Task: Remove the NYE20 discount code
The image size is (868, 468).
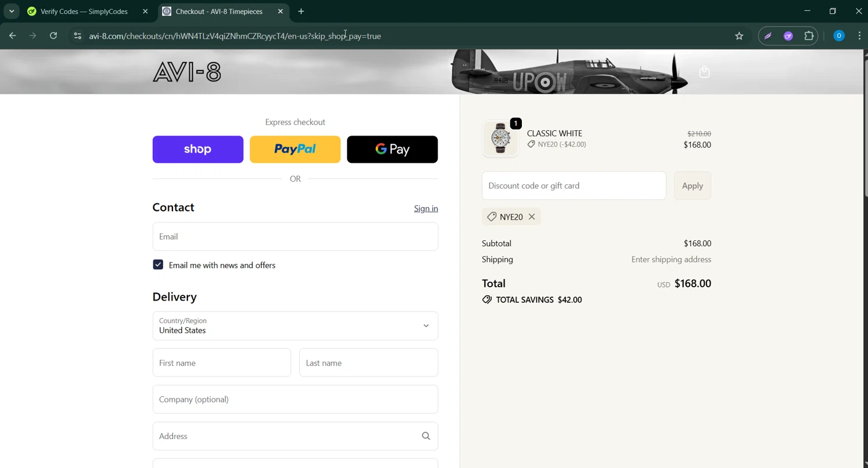Action: [532, 217]
